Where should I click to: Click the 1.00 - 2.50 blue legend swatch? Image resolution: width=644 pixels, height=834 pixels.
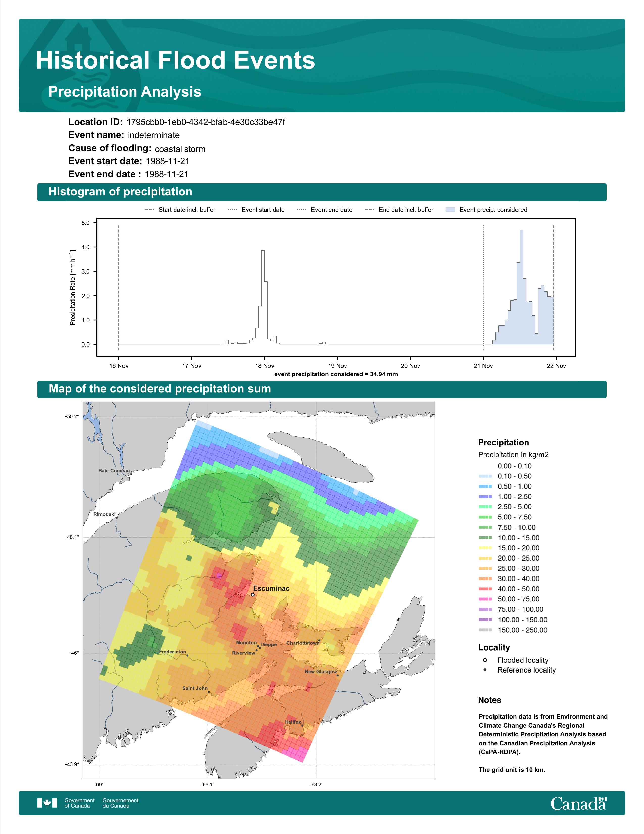pyautogui.click(x=485, y=496)
